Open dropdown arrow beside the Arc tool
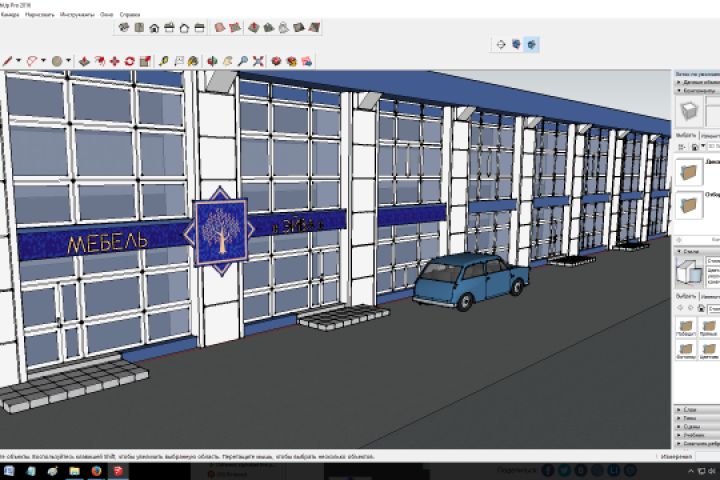Viewport: 720px width, 480px height. click(x=43, y=61)
